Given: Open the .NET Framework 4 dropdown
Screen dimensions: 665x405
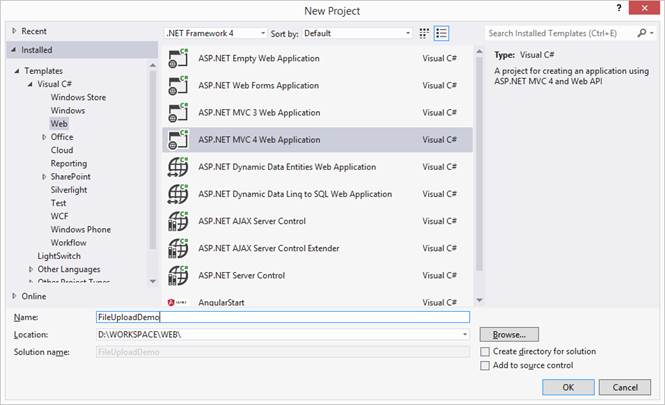Looking at the screenshot, I should tap(215, 33).
